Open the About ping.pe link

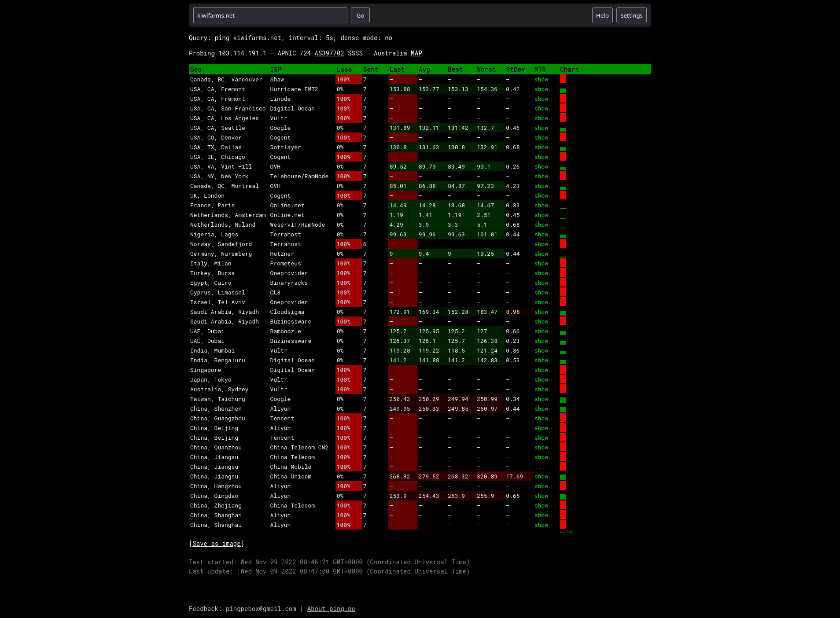pos(331,609)
